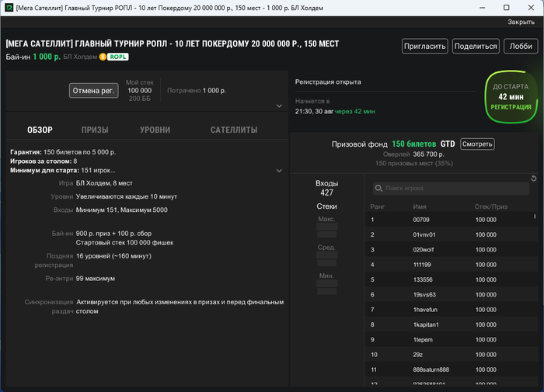
Task: Click the 150 билетов prize pool text
Action: (x=414, y=144)
